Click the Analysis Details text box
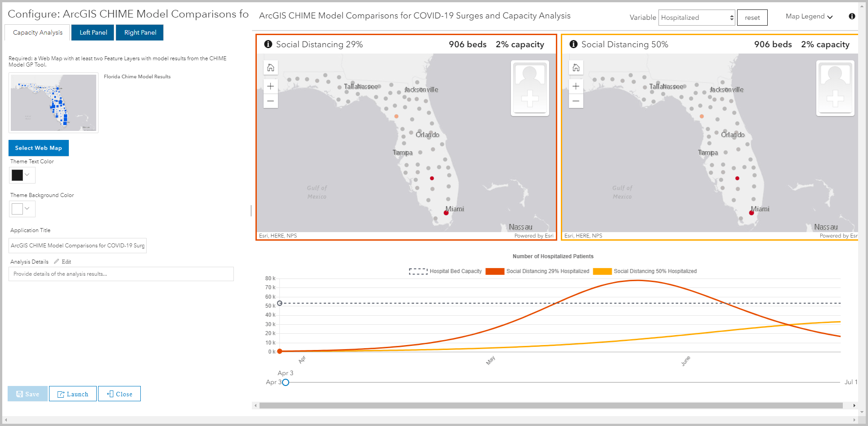This screenshot has width=868, height=426. [x=121, y=274]
